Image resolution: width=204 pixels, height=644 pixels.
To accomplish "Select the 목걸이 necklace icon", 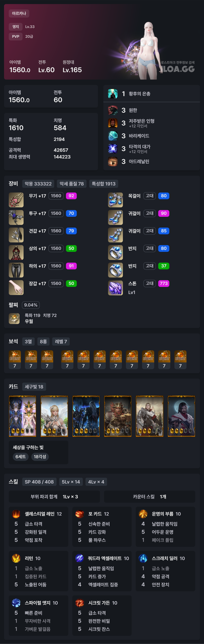I will pyautogui.click(x=116, y=200).
